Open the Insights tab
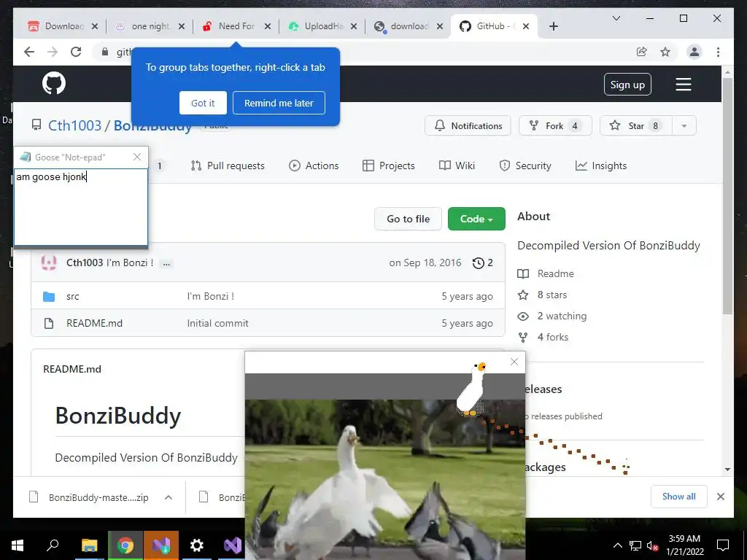The width and height of the screenshot is (747, 560). [601, 166]
